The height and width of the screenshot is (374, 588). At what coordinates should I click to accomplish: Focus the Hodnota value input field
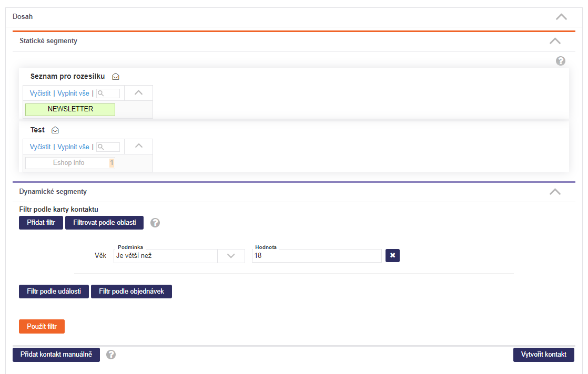tap(317, 256)
